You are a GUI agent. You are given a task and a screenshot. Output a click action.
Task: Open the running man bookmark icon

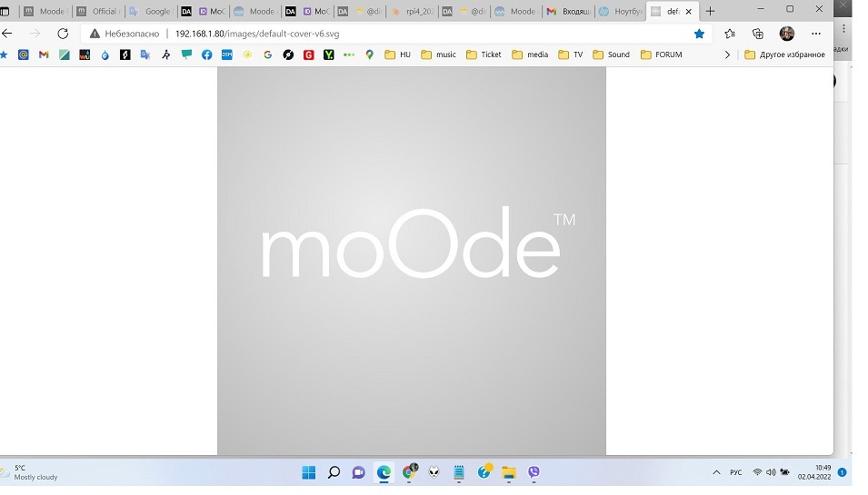pos(166,54)
